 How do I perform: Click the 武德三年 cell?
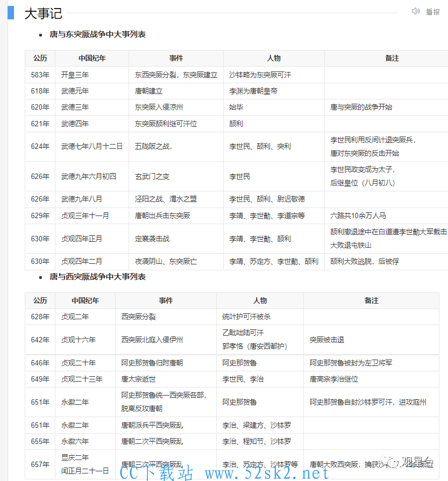click(x=92, y=107)
